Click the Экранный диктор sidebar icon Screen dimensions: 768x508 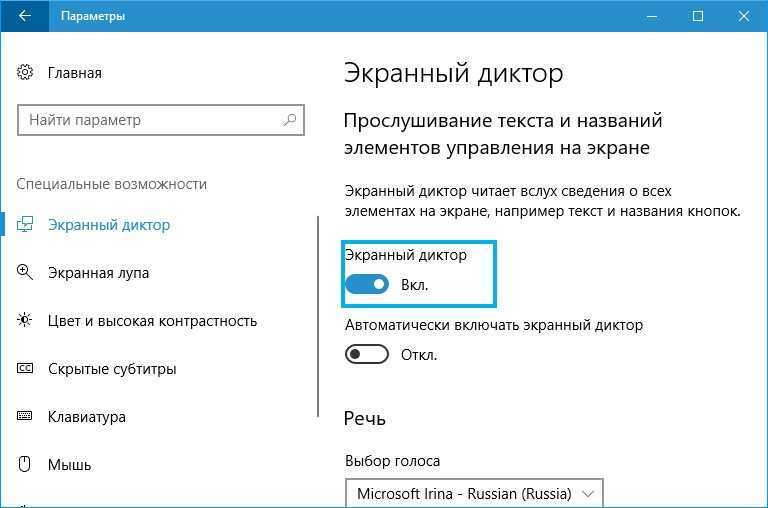24,224
